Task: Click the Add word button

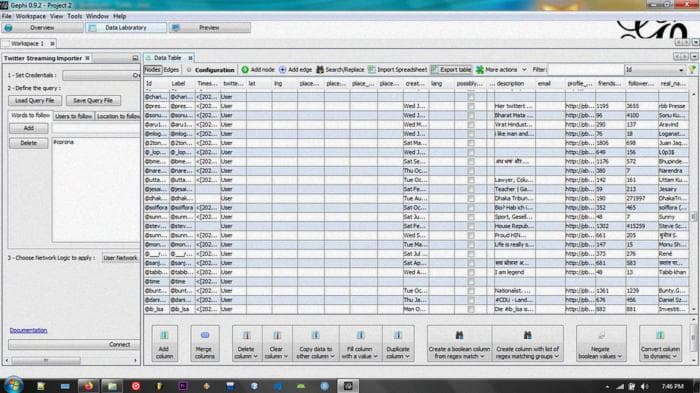Action: pyautogui.click(x=29, y=128)
